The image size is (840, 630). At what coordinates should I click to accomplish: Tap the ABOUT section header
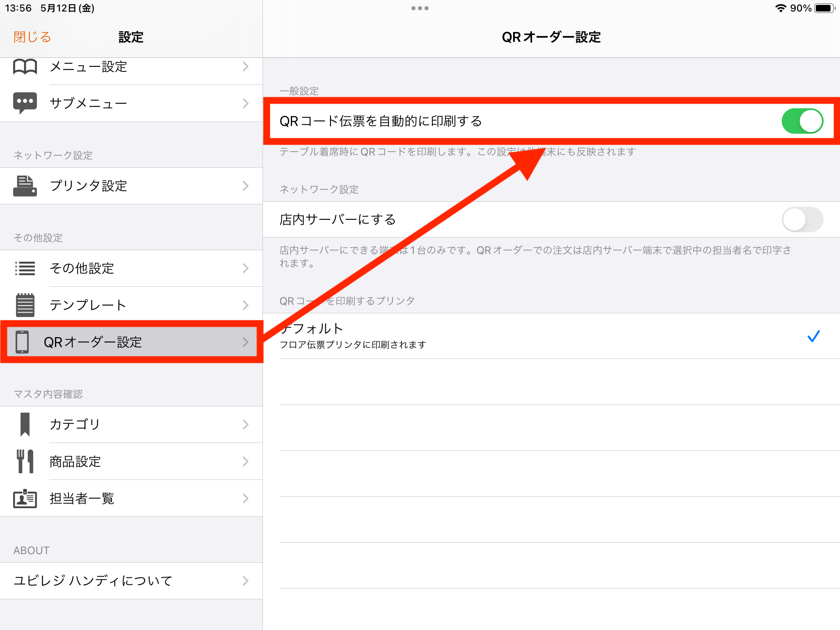(x=31, y=550)
